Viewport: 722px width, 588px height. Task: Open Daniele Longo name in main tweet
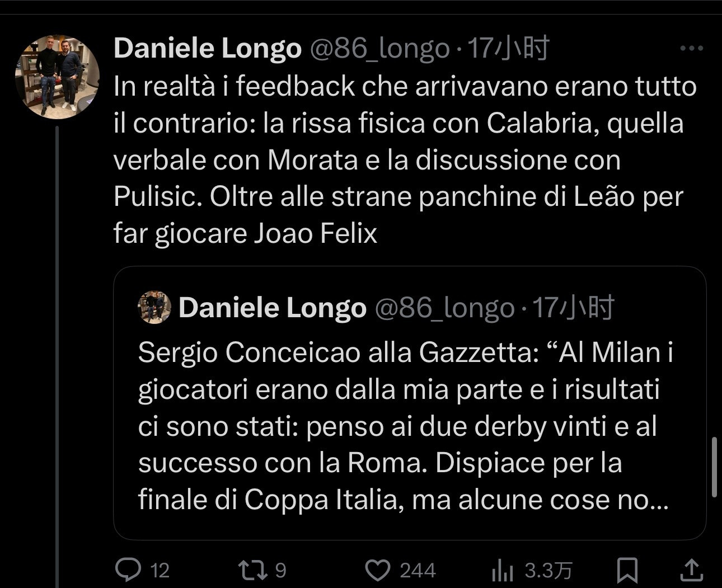tap(208, 49)
